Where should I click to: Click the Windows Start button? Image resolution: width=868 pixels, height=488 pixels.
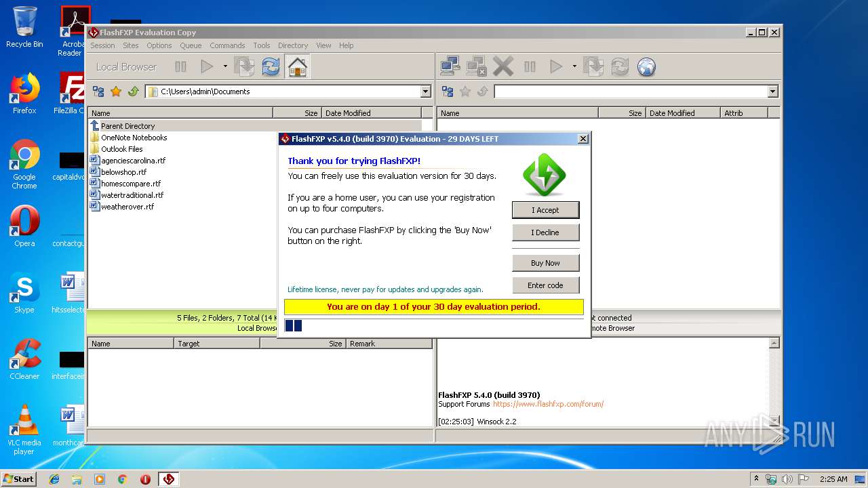click(x=18, y=479)
